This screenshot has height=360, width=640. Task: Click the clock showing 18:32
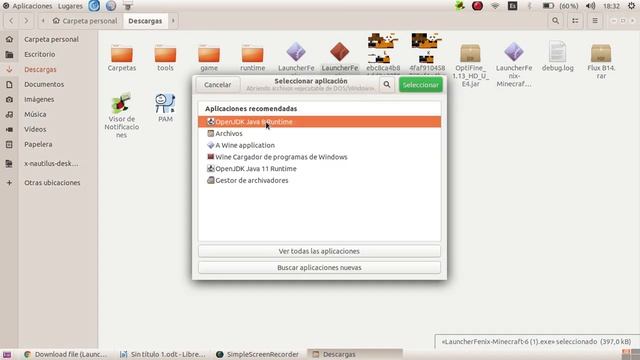coord(611,6)
